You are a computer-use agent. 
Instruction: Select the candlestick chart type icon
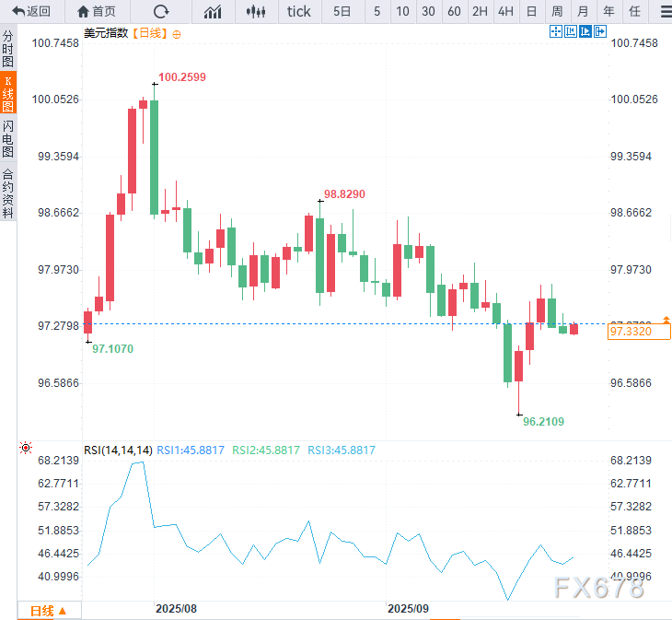[x=256, y=11]
